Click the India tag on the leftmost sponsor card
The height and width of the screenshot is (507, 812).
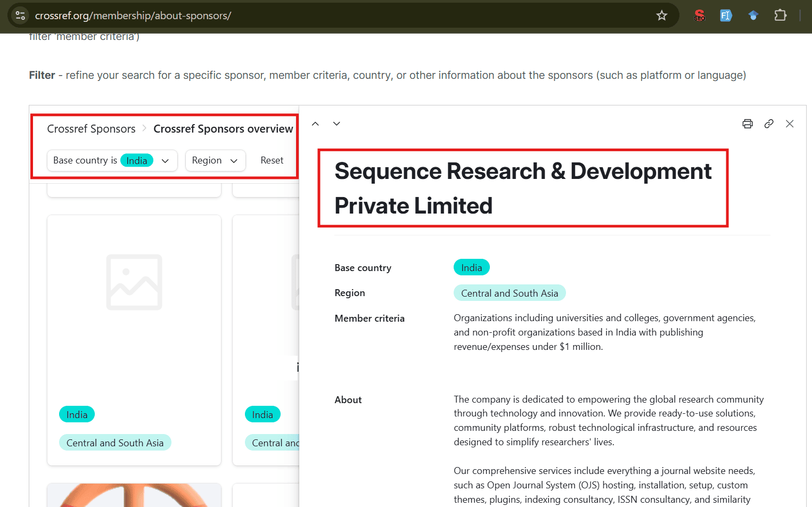pyautogui.click(x=77, y=414)
